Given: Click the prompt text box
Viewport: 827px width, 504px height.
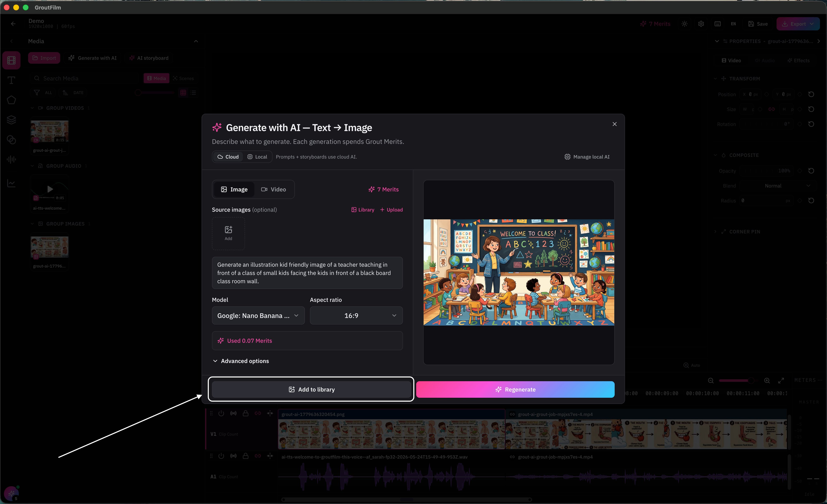Looking at the screenshot, I should point(307,273).
